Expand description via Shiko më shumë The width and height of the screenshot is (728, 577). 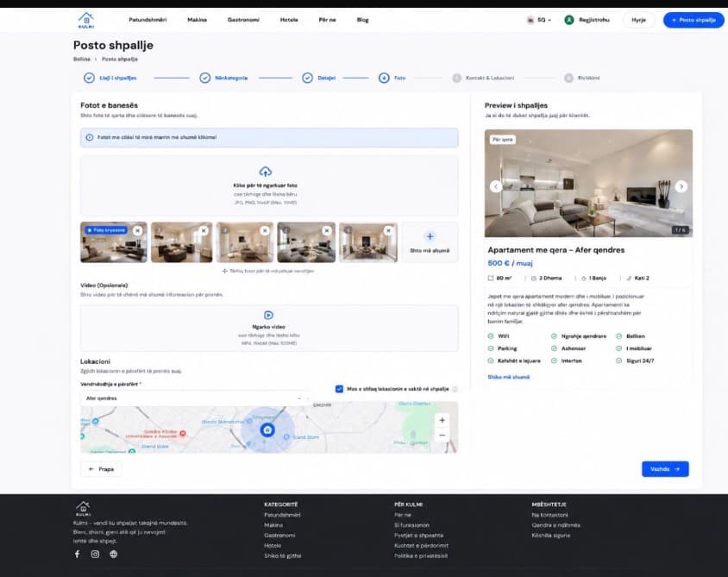(x=508, y=377)
